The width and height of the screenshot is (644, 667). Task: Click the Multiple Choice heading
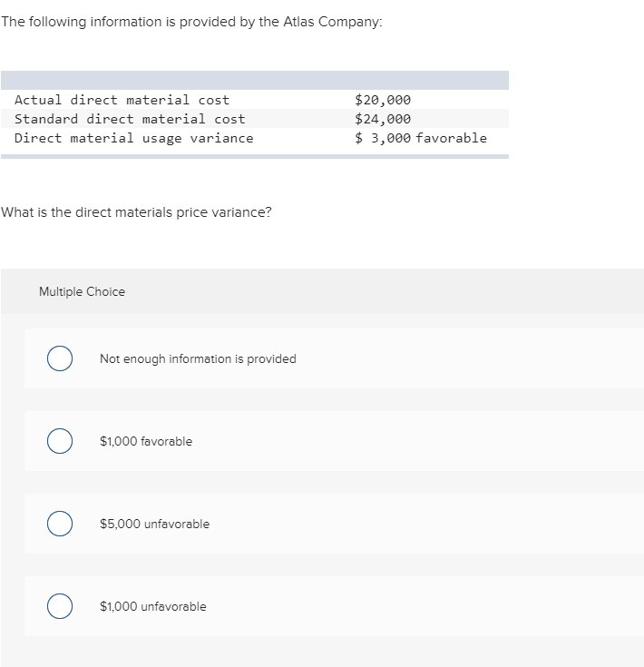(x=82, y=292)
